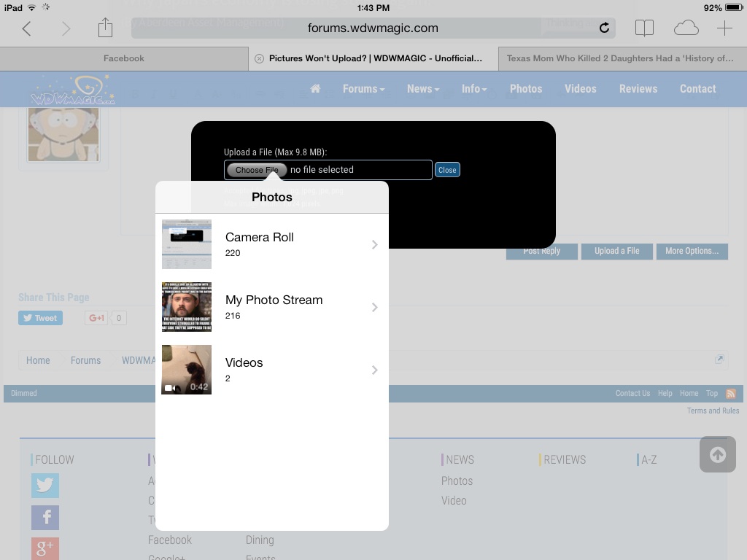Screen dimensions: 747x560
Task: Tap the scroll-to-top arrow button
Action: pyautogui.click(x=717, y=454)
